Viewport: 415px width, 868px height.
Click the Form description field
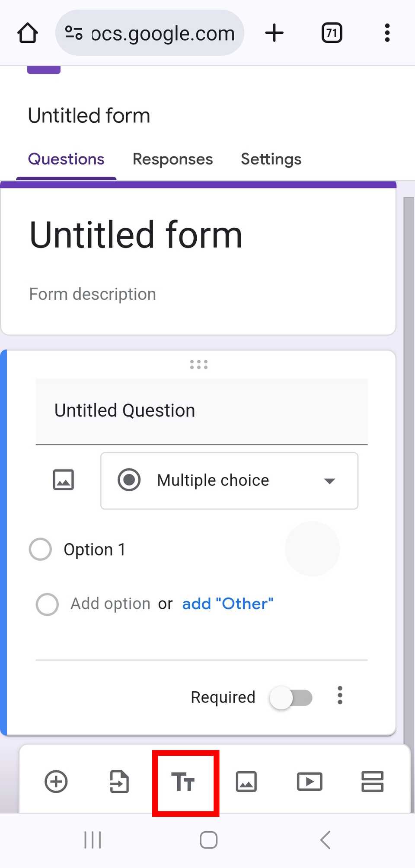pyautogui.click(x=92, y=294)
